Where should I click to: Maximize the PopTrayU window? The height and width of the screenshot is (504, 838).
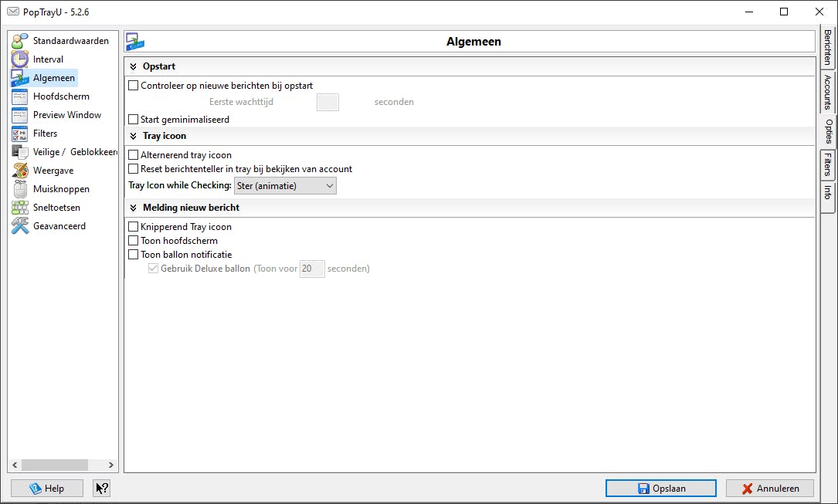[x=784, y=12]
